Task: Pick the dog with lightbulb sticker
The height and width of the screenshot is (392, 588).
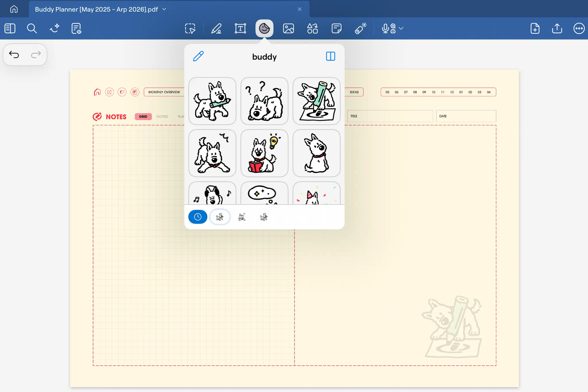Action: click(264, 153)
